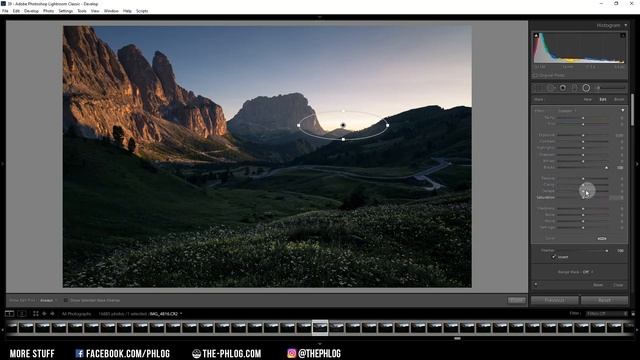Screen dimensions: 640x360
Task: Open the Settings menu
Action: 65,11
